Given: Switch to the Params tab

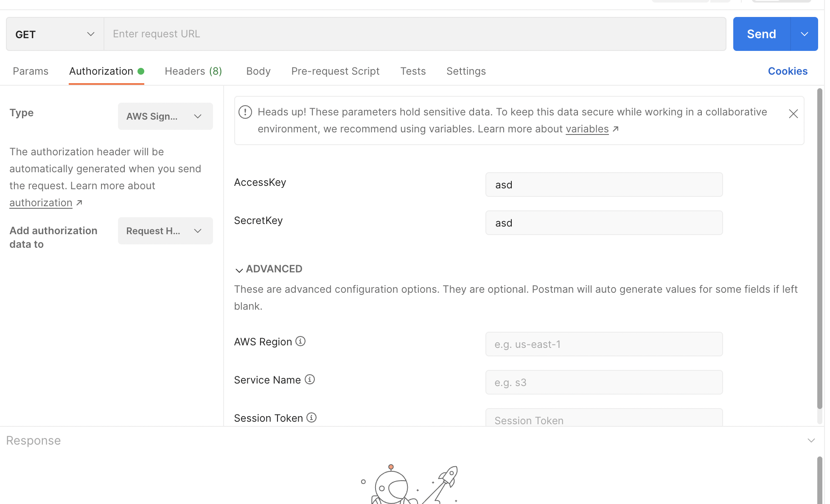Looking at the screenshot, I should click(x=31, y=71).
